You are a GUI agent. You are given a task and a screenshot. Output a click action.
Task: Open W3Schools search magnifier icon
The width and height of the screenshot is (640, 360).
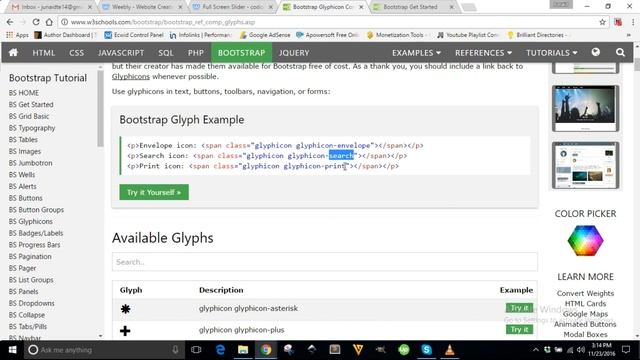tap(620, 52)
